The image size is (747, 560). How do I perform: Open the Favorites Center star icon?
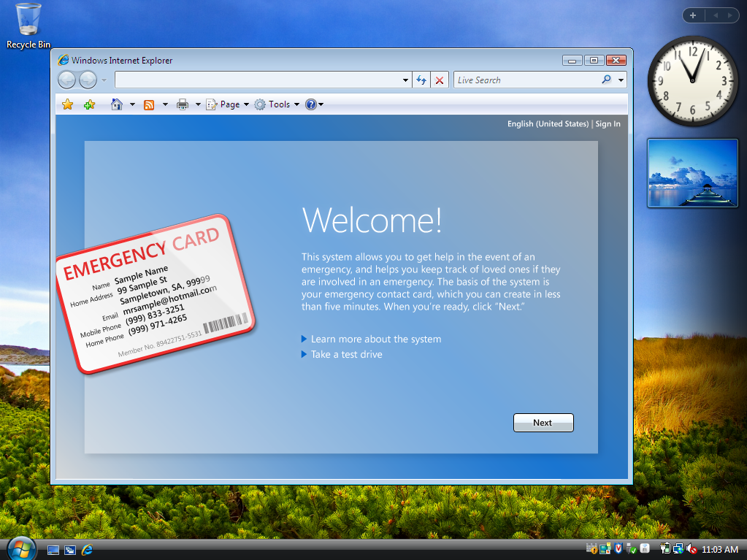click(68, 104)
